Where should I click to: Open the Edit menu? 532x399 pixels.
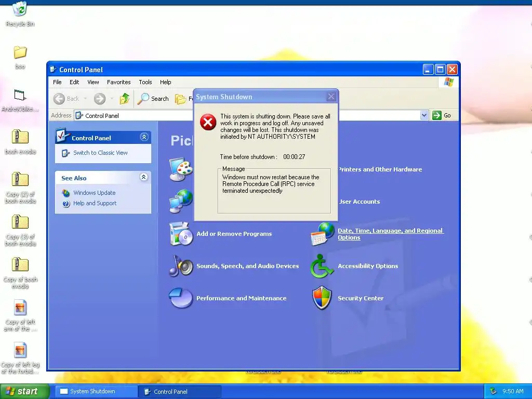point(74,82)
